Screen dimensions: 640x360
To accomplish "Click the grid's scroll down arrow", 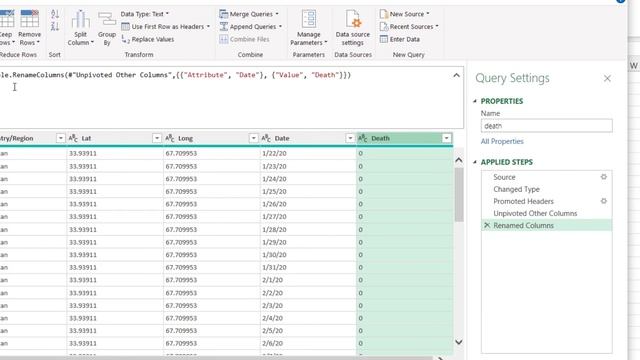I will tap(459, 342).
